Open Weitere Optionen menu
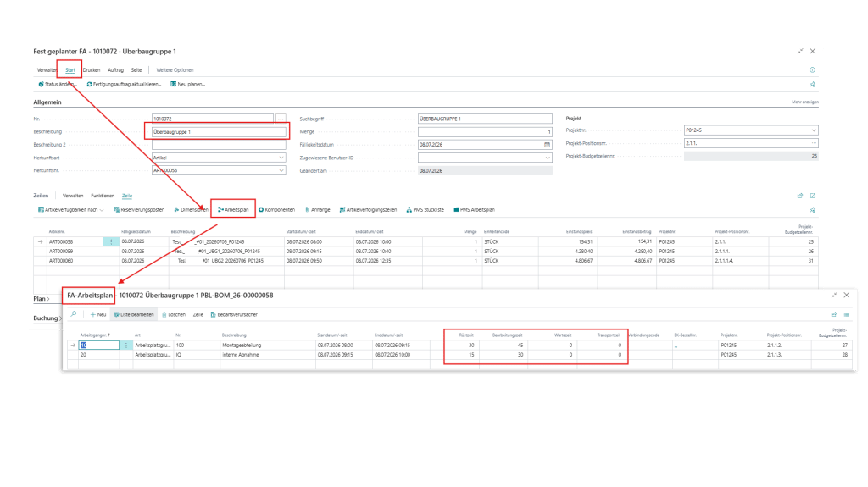 [x=175, y=70]
